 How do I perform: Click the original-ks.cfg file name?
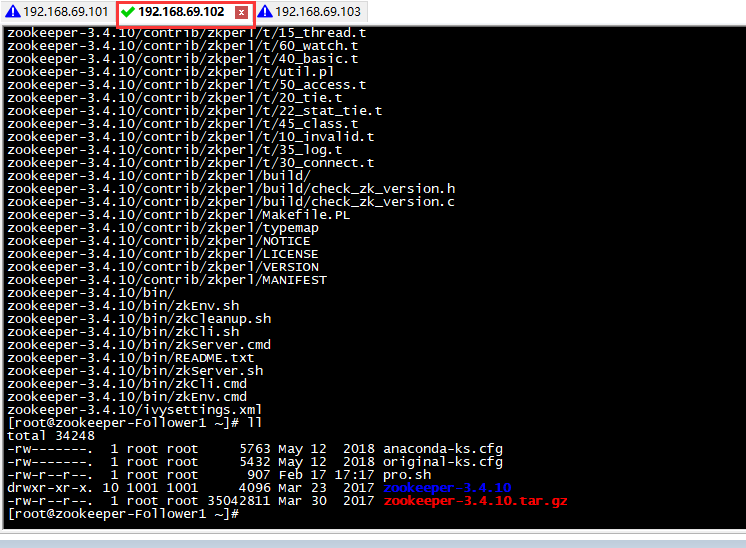(443, 462)
